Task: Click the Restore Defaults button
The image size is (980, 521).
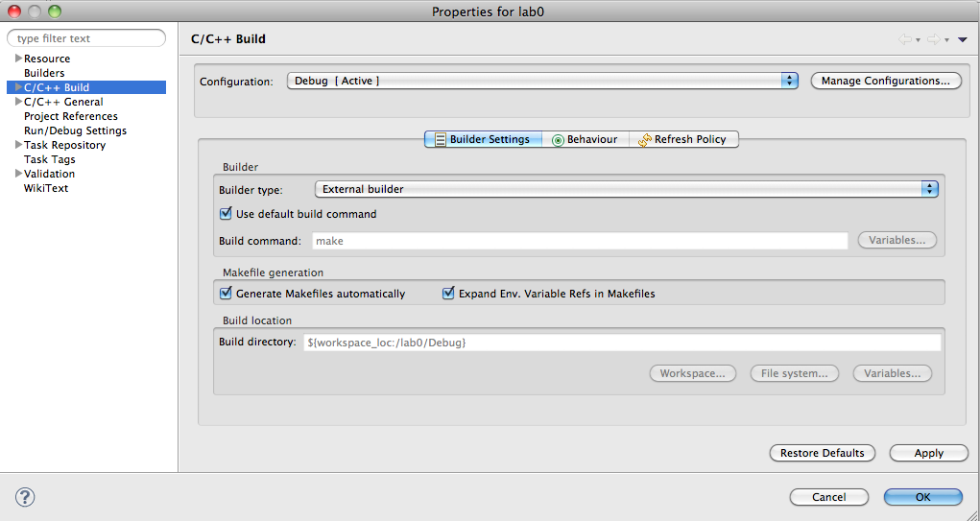Action: pyautogui.click(x=822, y=453)
